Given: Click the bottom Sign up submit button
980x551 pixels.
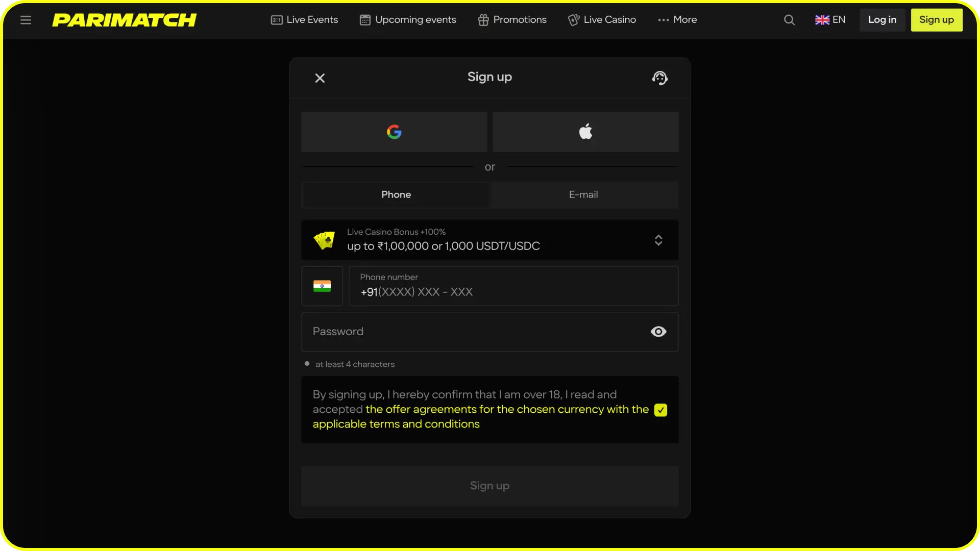Looking at the screenshot, I should (x=490, y=486).
